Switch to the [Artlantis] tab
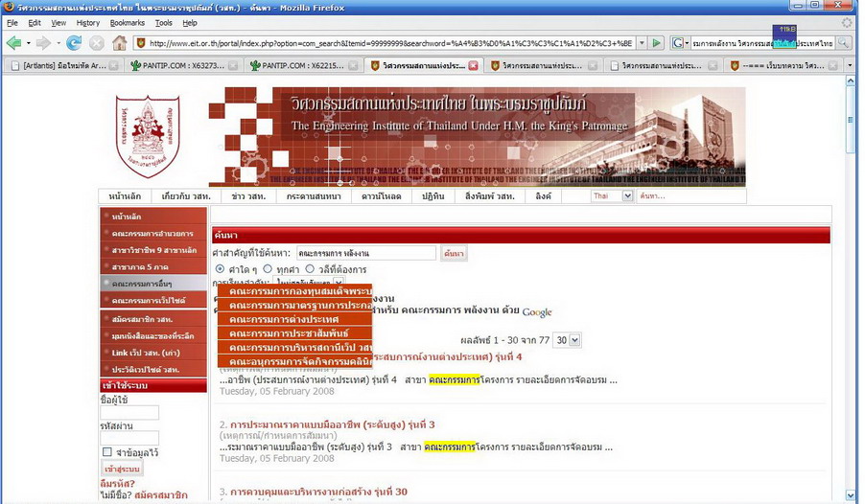 [x=64, y=65]
